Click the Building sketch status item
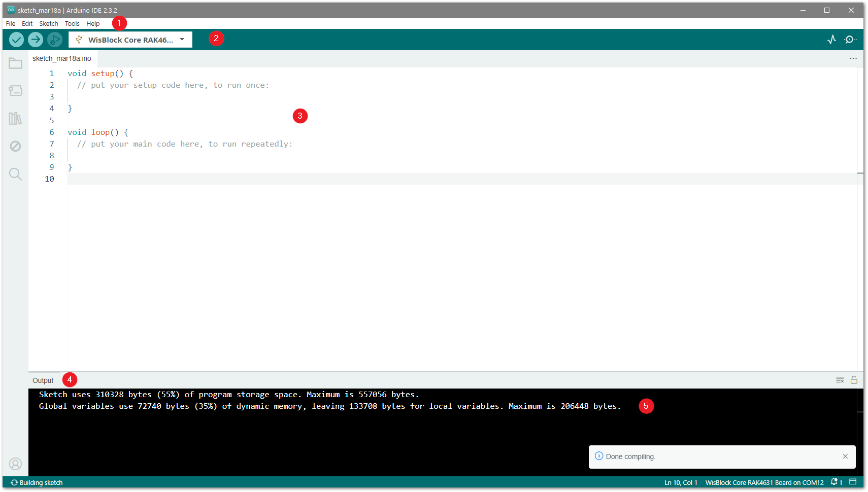The width and height of the screenshot is (868, 492). coord(37,482)
